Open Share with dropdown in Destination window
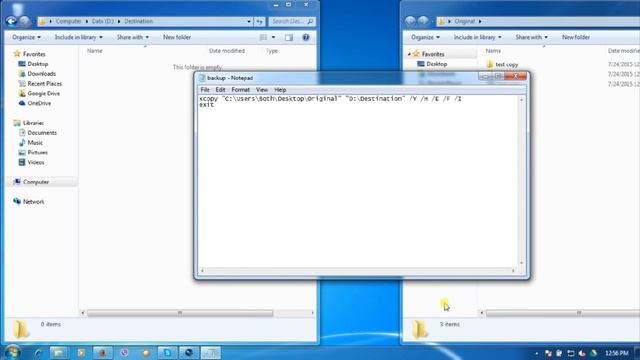 coord(133,37)
